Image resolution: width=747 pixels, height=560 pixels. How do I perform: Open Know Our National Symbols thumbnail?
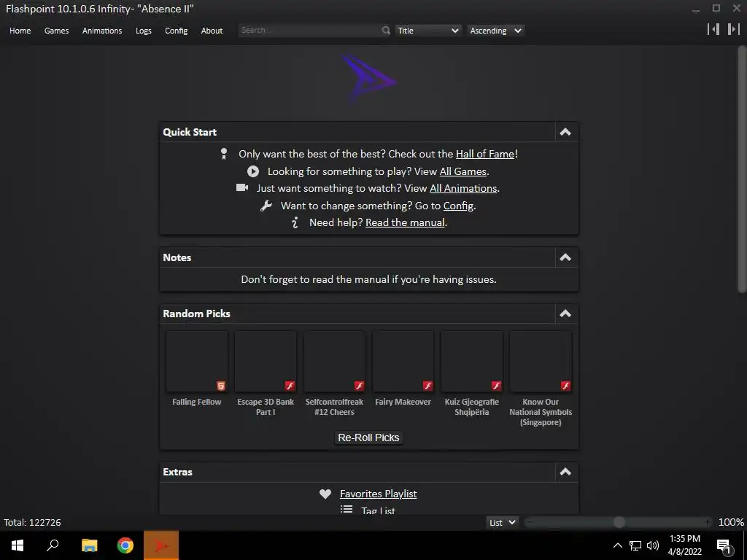(541, 362)
